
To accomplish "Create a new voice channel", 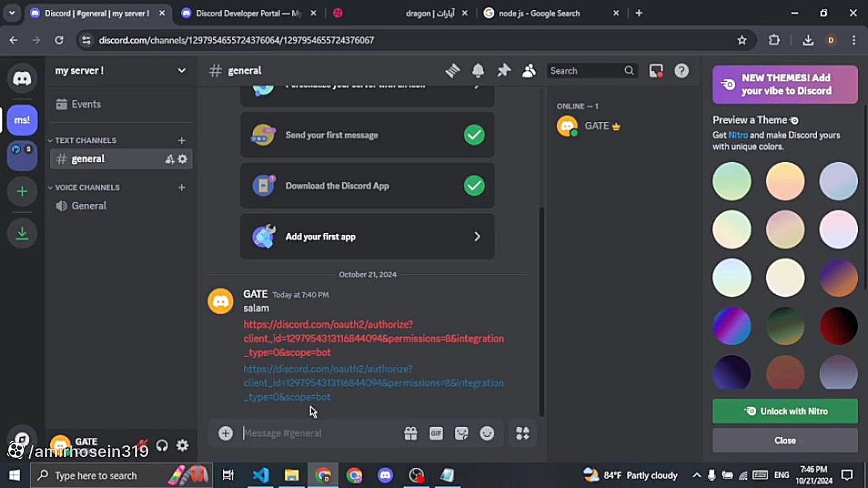I will click(x=182, y=187).
